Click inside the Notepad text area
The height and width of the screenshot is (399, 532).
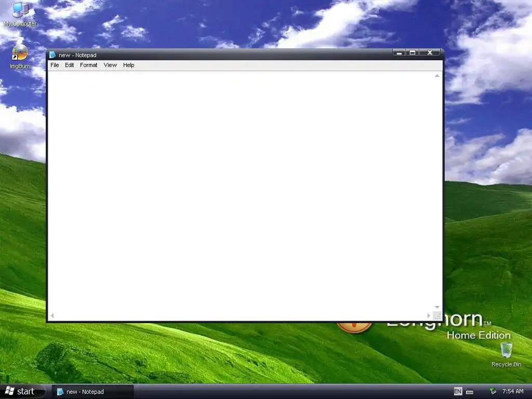click(241, 192)
